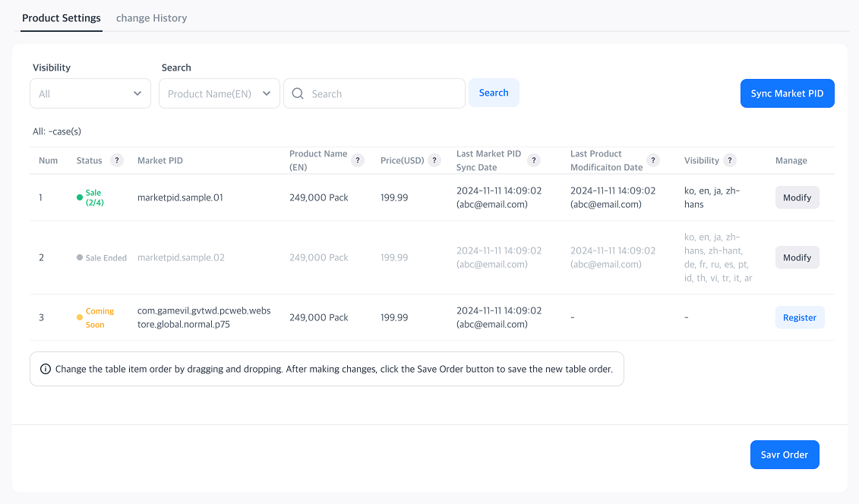
Task: Open the Visibility filter dropdown
Action: [x=90, y=93]
